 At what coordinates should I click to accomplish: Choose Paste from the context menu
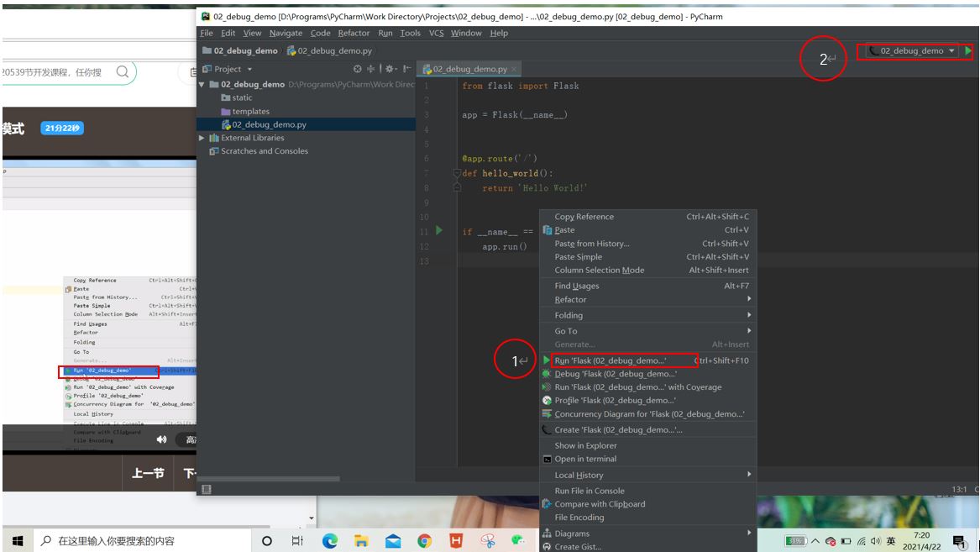click(x=648, y=230)
